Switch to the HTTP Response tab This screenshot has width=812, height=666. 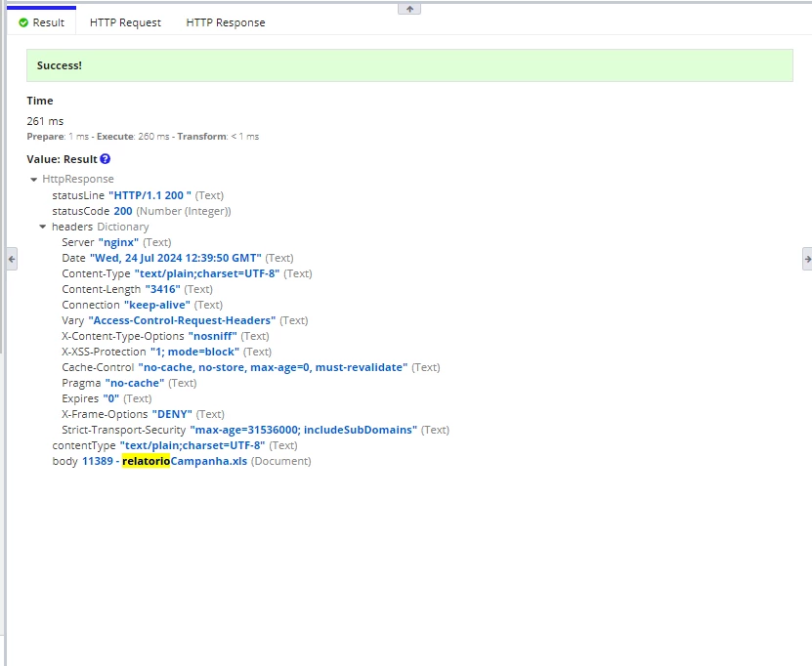[226, 22]
